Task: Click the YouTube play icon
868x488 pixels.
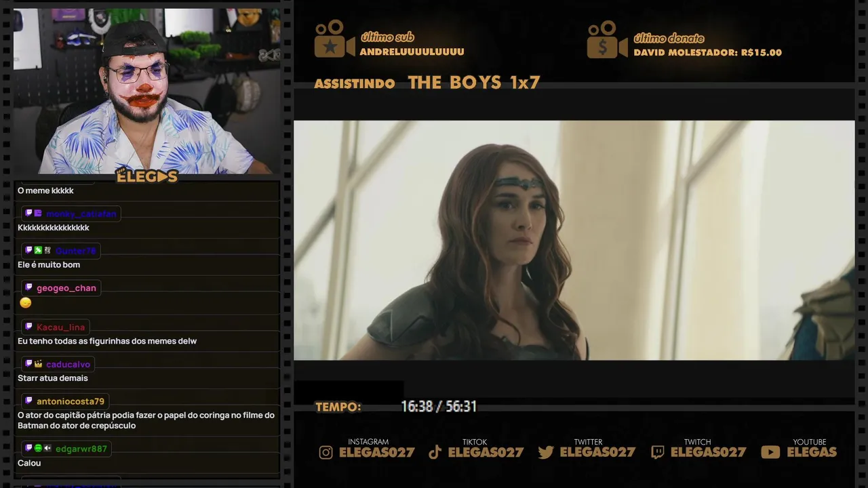Action: (x=770, y=453)
